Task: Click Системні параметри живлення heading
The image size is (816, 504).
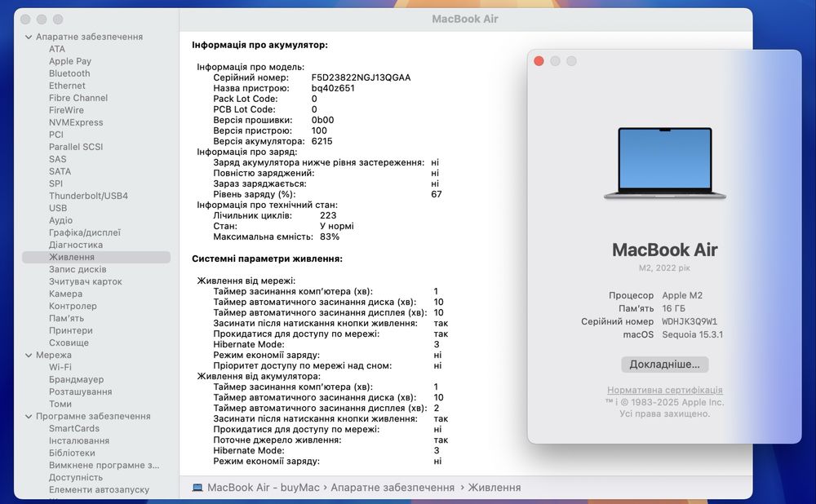Action: [267, 259]
